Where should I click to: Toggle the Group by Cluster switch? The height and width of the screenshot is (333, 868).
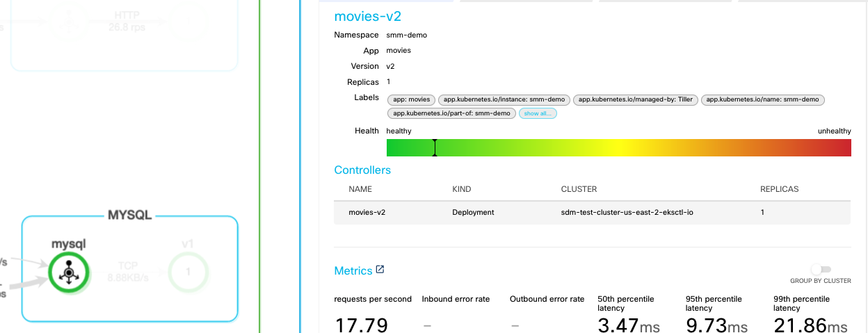pyautogui.click(x=821, y=269)
